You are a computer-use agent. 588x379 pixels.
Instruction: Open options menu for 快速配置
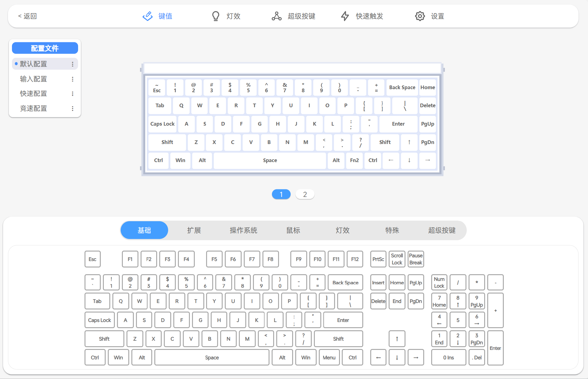(x=73, y=94)
